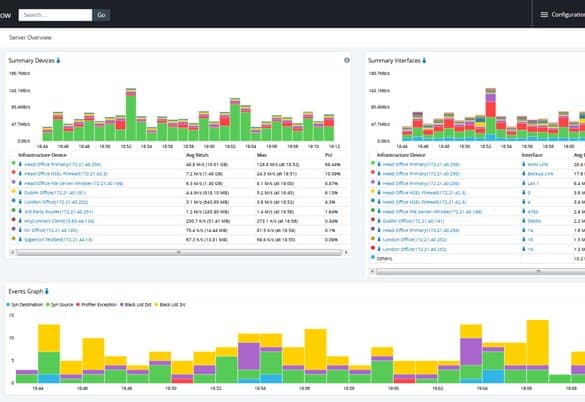This screenshot has width=585, height=402.
Task: Click device icon beside Dublin Office in Summary Devices
Action: click(x=20, y=192)
